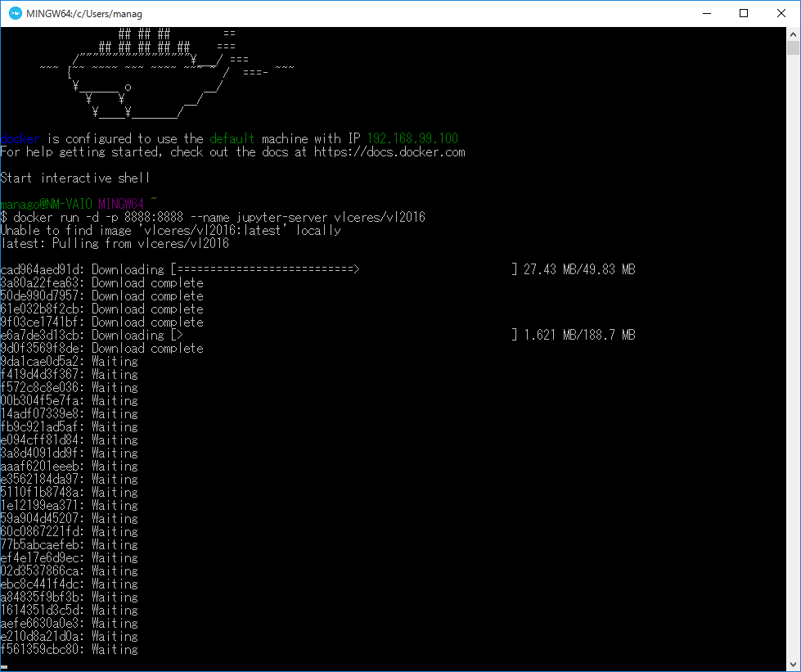
Task: Close the MINGW64 terminal window
Action: tap(781, 14)
